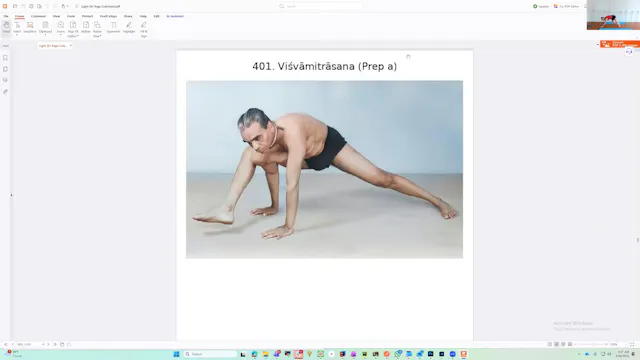Switch to the Comment ribbon tab
Image resolution: width=640 pixels, height=360 pixels.
coord(38,16)
